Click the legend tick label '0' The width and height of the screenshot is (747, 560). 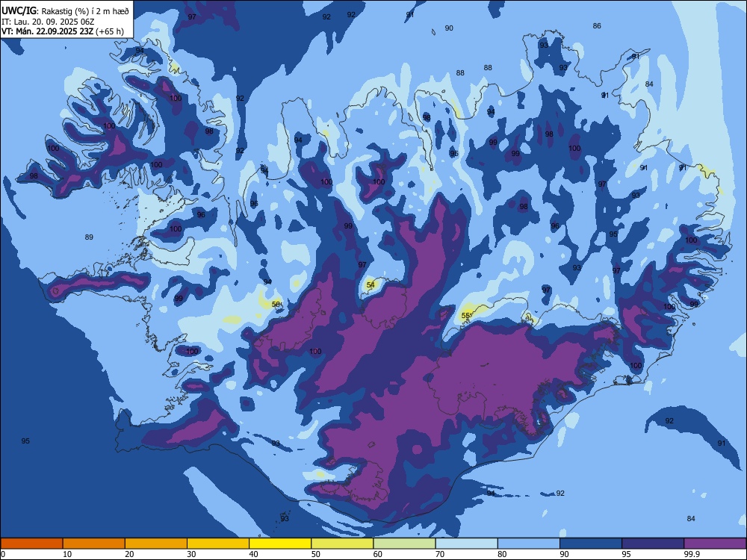click(x=3, y=554)
